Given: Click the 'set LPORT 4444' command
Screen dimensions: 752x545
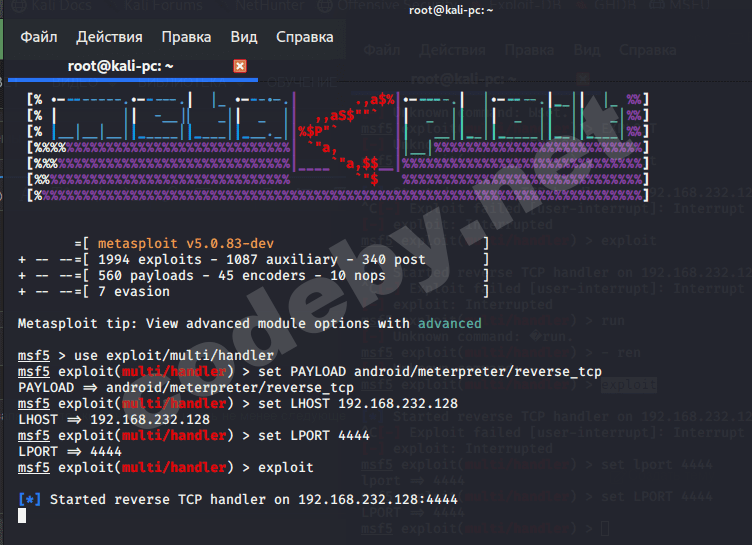Looking at the screenshot, I should coord(314,436).
